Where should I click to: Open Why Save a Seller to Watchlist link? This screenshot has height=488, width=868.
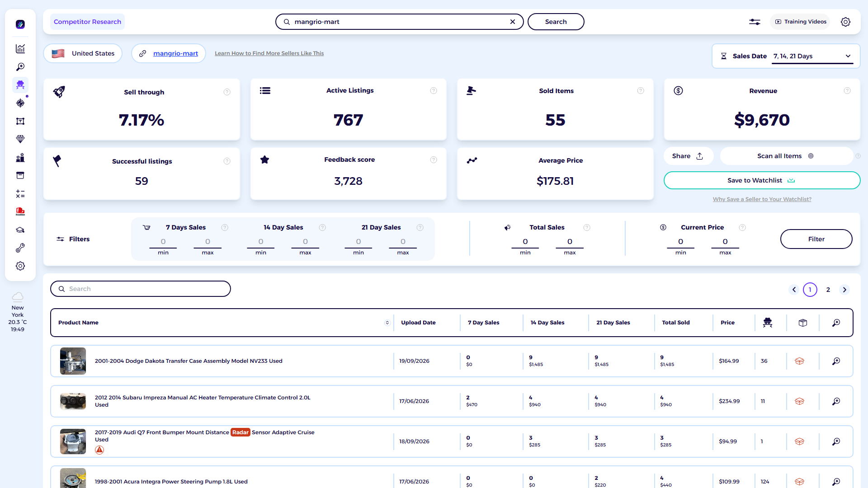[x=762, y=199]
